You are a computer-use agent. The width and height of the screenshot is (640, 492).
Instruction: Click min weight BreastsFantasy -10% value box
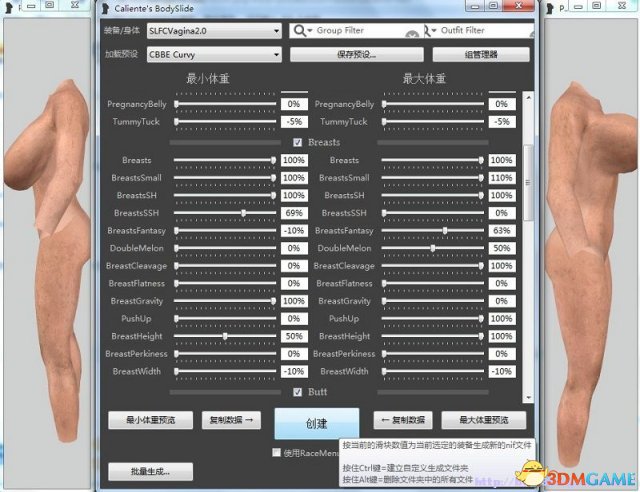coord(294,230)
